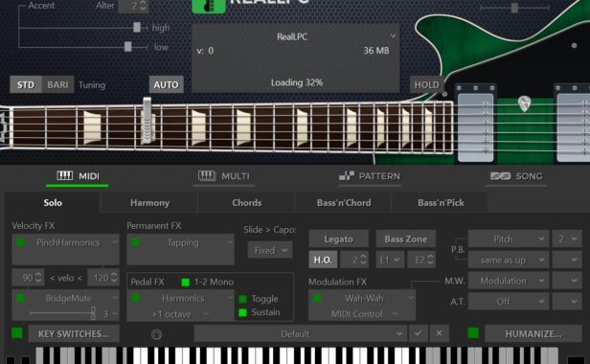Click the SONG mode icon
The height and width of the screenshot is (364, 590).
(500, 176)
